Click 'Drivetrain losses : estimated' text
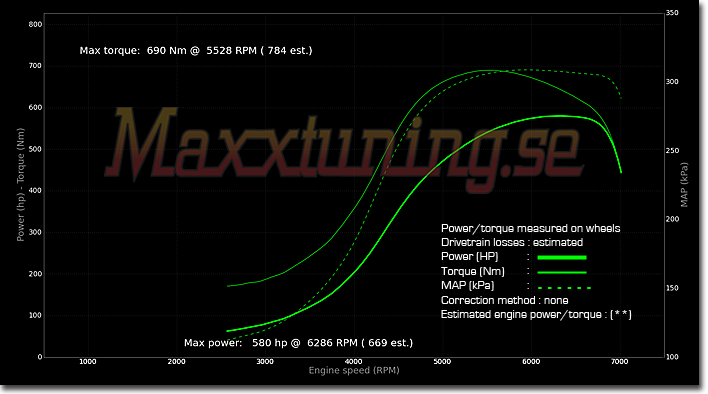Image resolution: width=708 pixels, height=394 pixels. pos(512,242)
